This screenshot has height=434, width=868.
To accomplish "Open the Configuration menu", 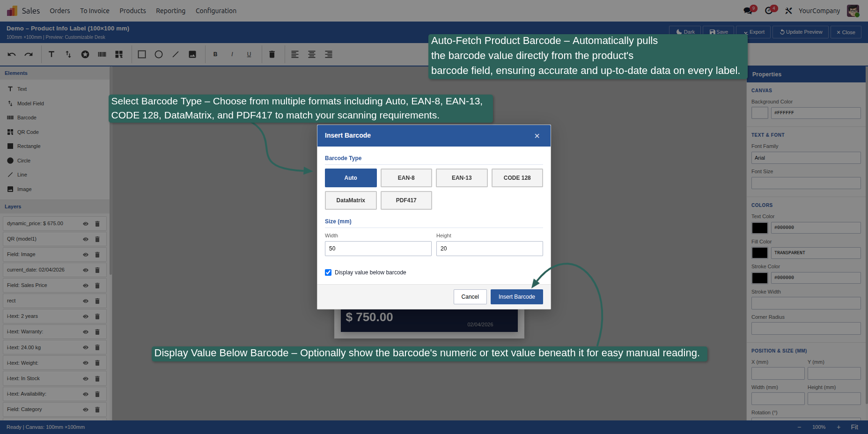I will 216,11.
